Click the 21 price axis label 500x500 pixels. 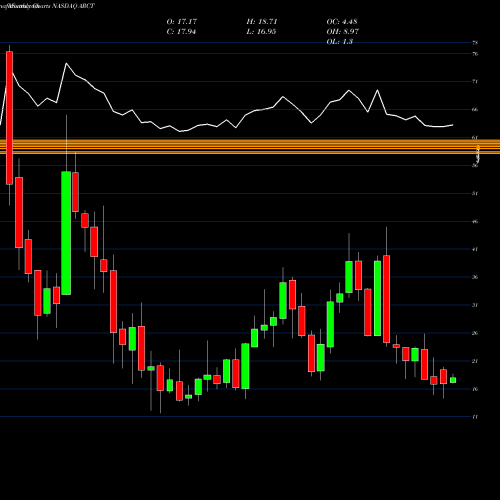[475, 361]
